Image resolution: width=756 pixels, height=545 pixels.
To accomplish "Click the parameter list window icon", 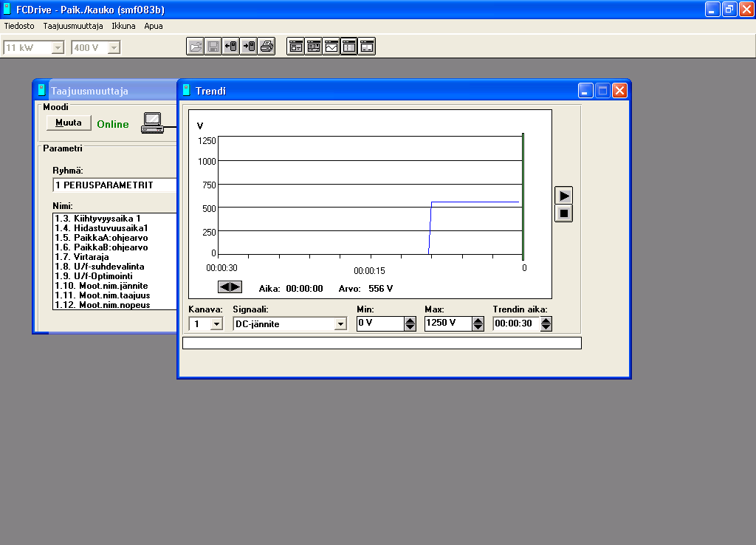I will point(349,47).
